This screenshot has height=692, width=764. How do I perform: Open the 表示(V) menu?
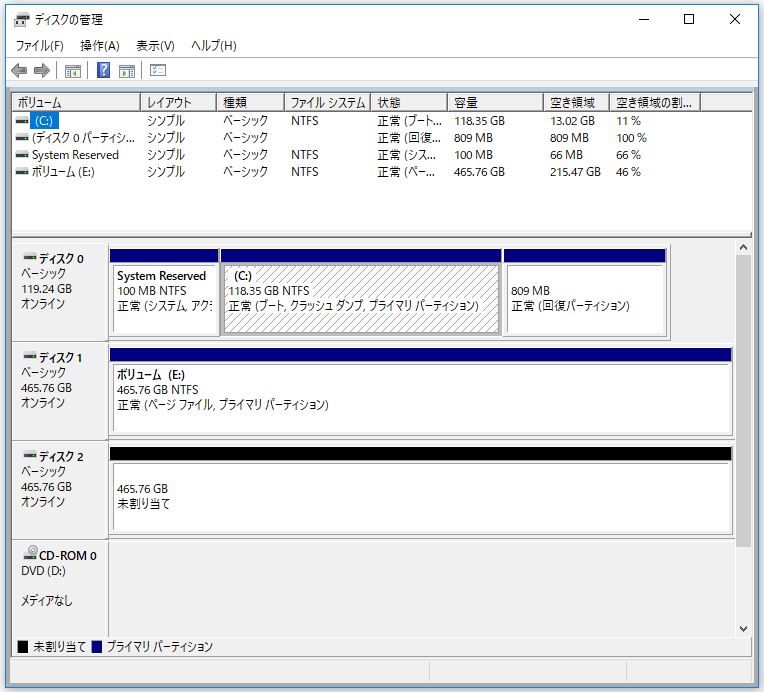pyautogui.click(x=155, y=46)
